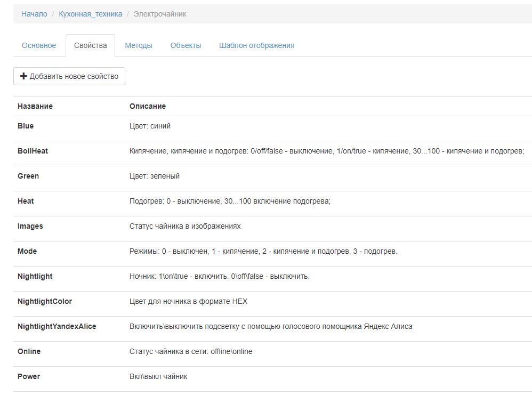Screen dimensions: 532x395
Task: Click the plus icon on add property button
Action: tap(23, 76)
